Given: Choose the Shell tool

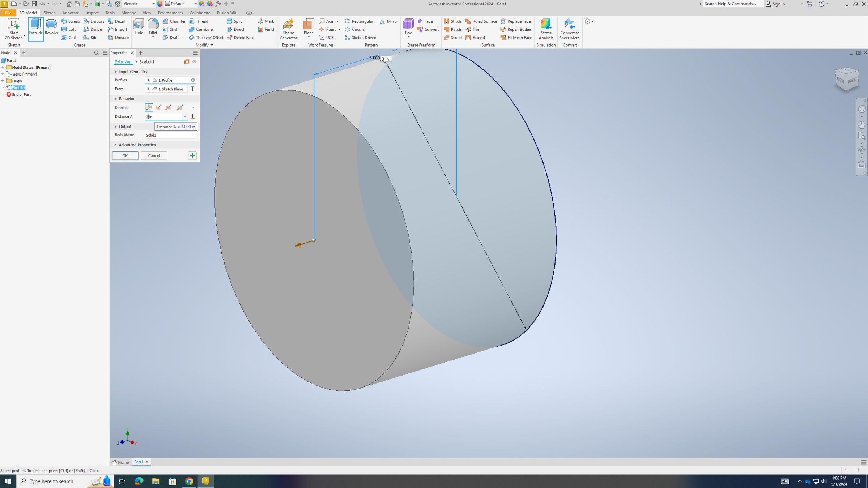Looking at the screenshot, I should pos(171,29).
